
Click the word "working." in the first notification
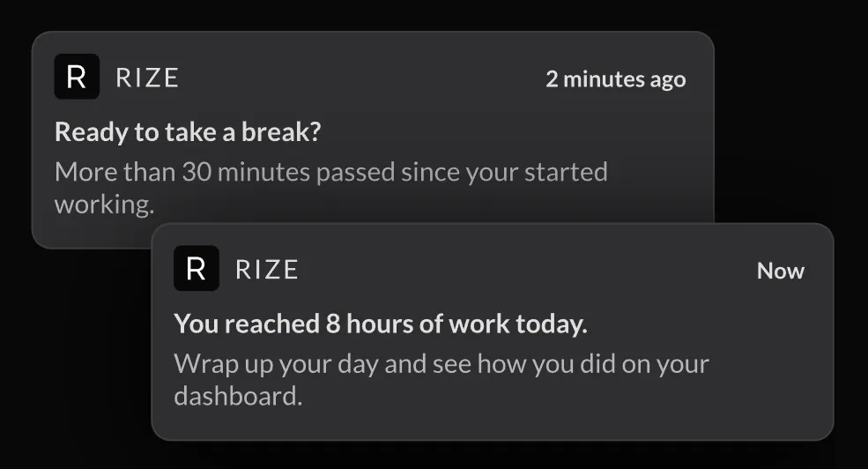click(x=104, y=205)
